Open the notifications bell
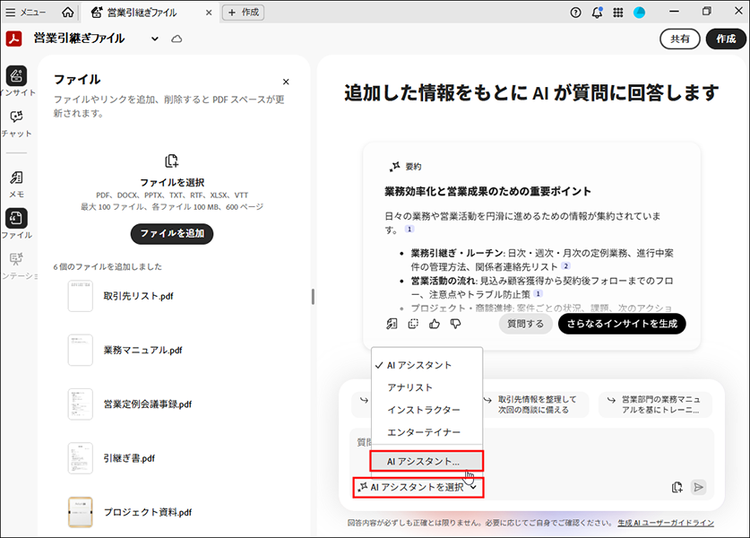Image resolution: width=750 pixels, height=538 pixels. tap(597, 12)
